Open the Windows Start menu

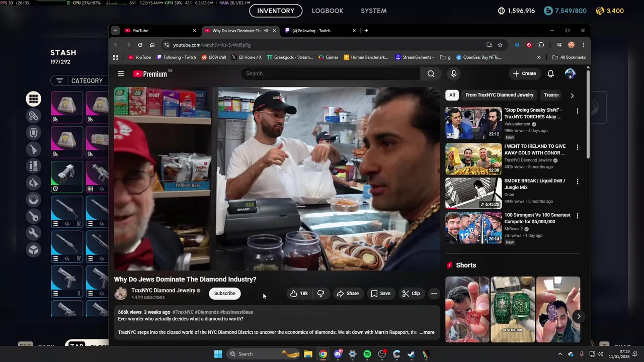coord(218,354)
